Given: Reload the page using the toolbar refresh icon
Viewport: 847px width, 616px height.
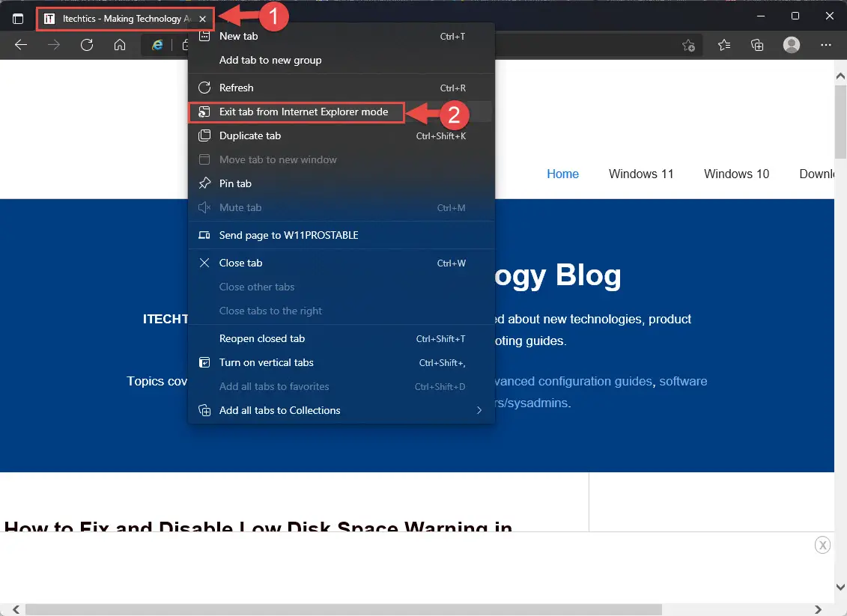Looking at the screenshot, I should click(87, 45).
